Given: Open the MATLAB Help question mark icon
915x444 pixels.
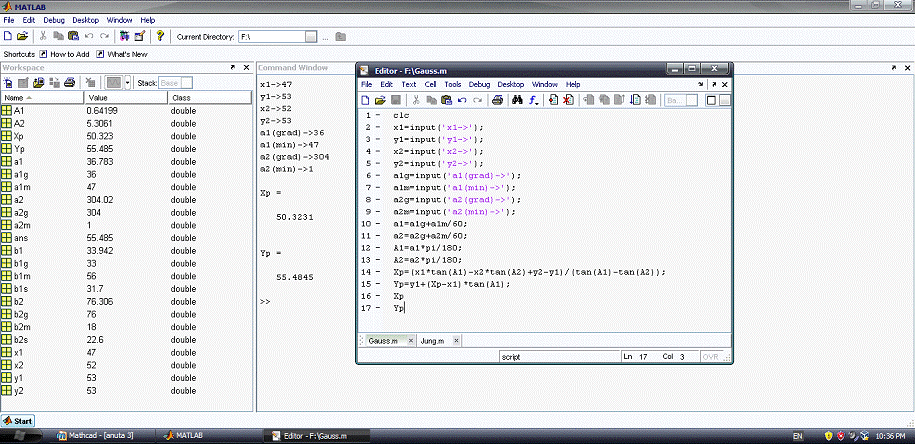Looking at the screenshot, I should click(160, 36).
